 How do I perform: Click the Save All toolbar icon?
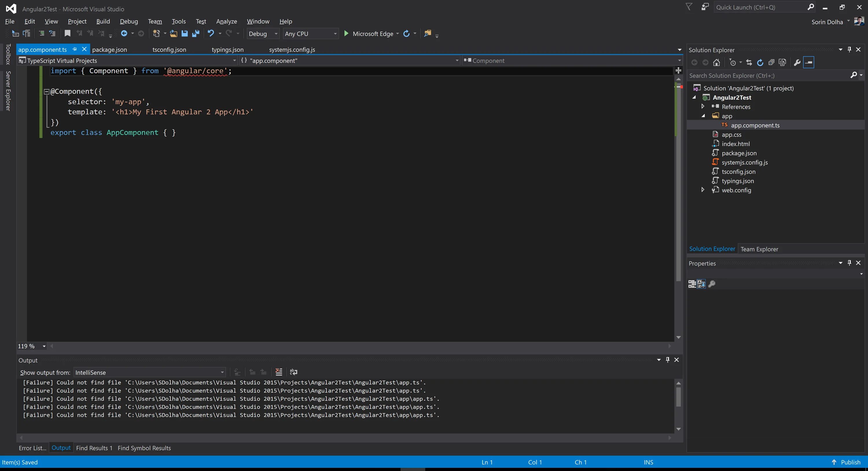pos(196,33)
